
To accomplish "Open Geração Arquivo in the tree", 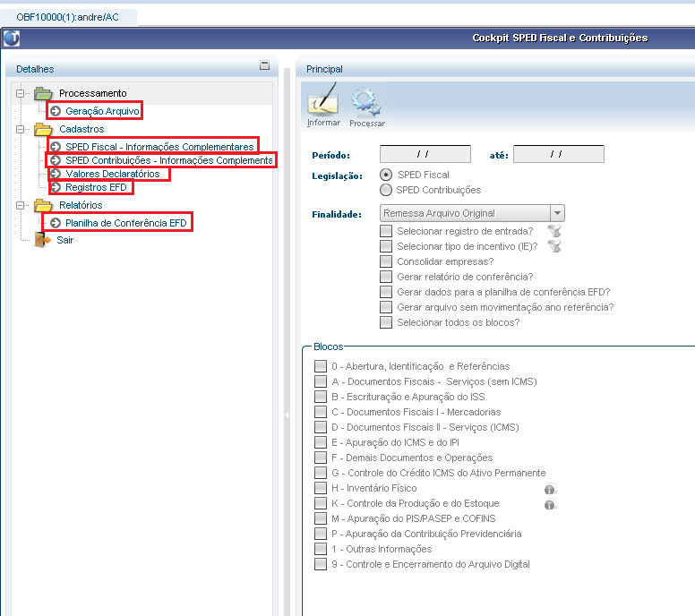I will click(102, 111).
